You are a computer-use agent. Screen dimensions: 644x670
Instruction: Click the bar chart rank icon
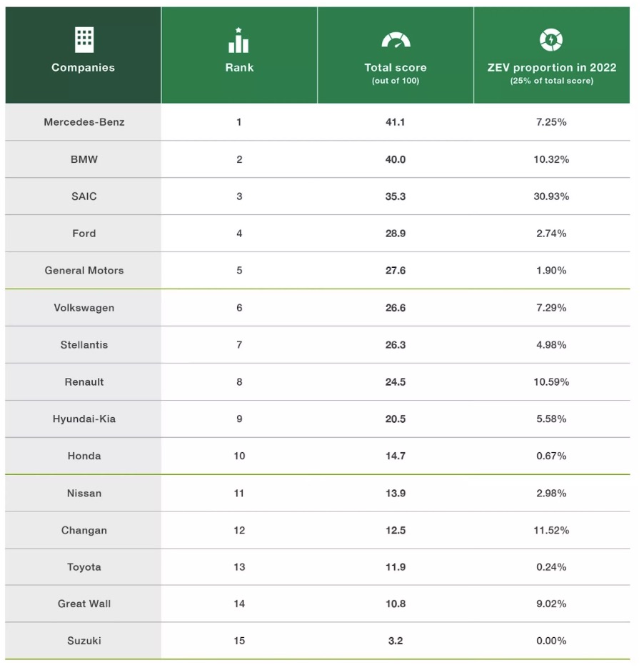238,41
